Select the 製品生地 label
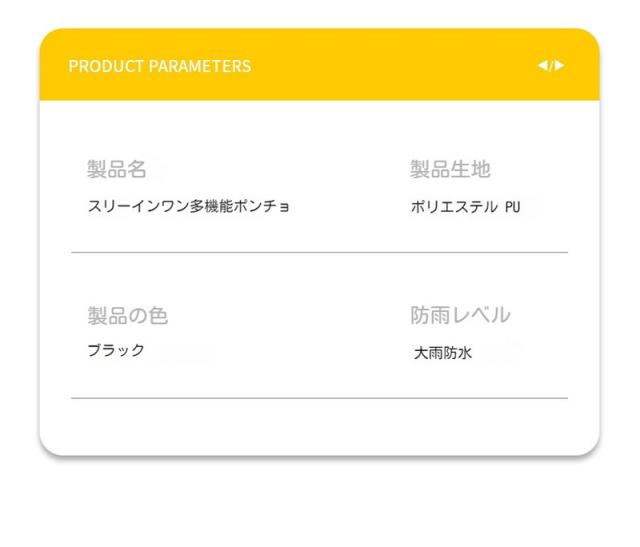Screen dimensions: 640x547 [x=450, y=170]
